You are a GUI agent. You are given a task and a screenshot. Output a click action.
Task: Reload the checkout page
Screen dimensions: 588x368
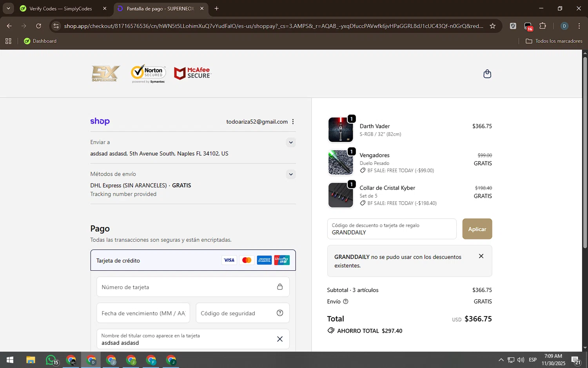[x=38, y=26]
